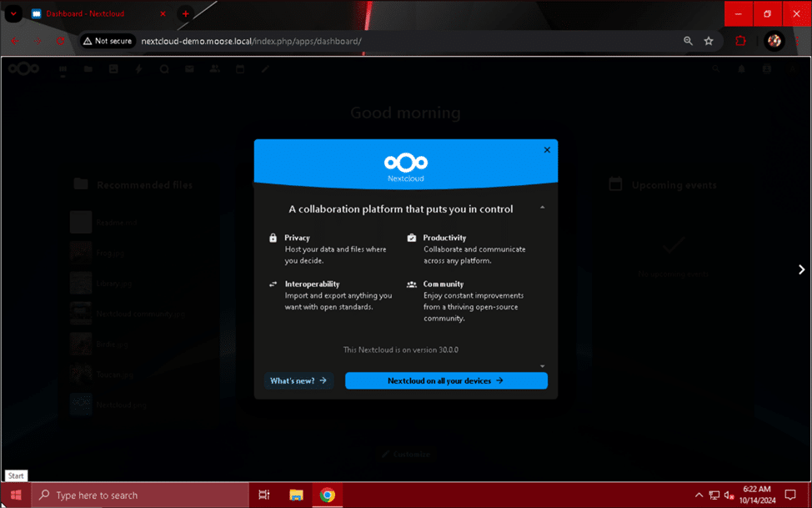Open the Chrome extensions icon

pyautogui.click(x=740, y=41)
